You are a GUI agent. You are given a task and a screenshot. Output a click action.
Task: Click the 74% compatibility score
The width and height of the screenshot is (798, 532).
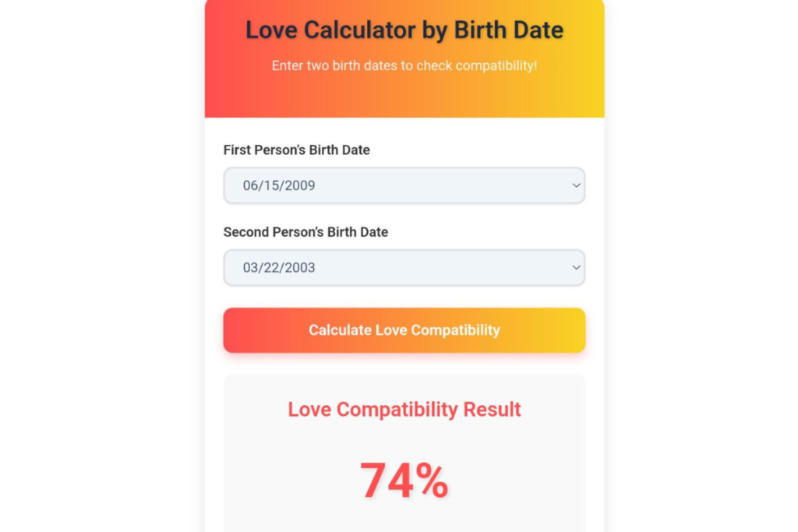[x=404, y=480]
